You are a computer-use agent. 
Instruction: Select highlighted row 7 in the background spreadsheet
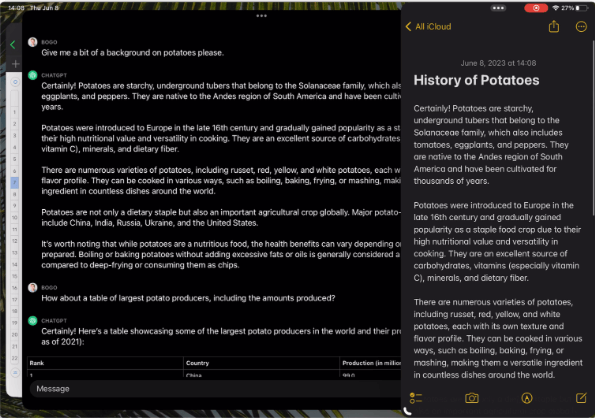coord(14,182)
